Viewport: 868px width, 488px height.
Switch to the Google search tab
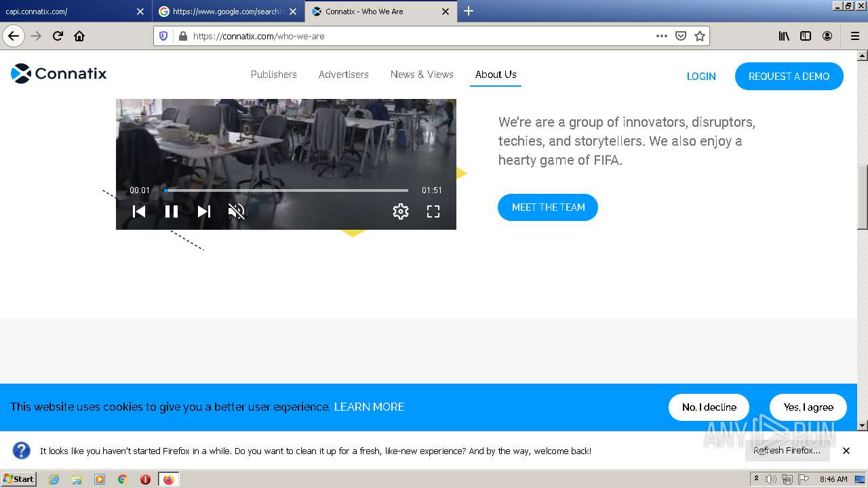[229, 12]
